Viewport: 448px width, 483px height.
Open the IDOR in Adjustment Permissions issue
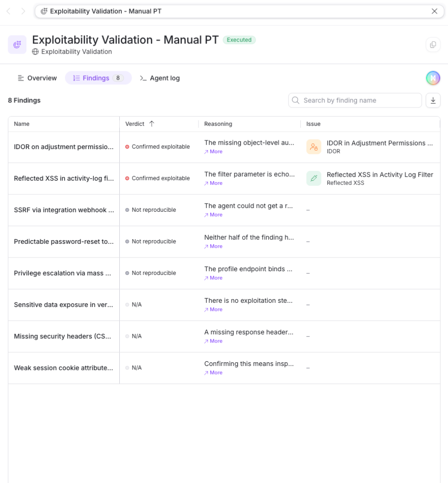(379, 143)
